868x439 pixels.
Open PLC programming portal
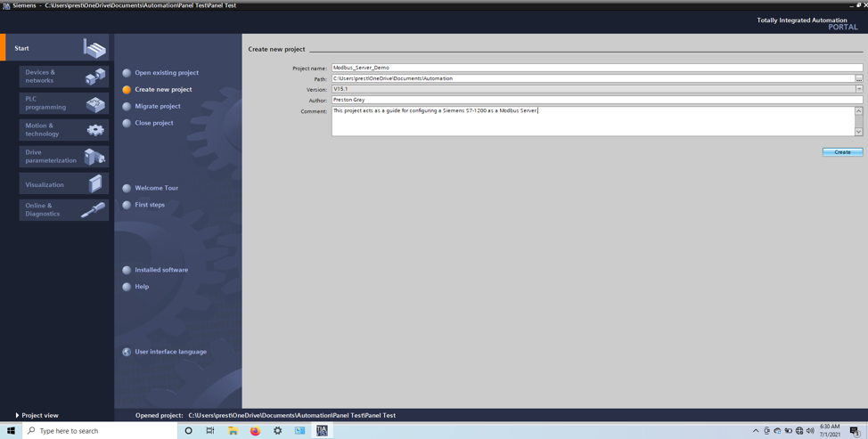coord(63,103)
